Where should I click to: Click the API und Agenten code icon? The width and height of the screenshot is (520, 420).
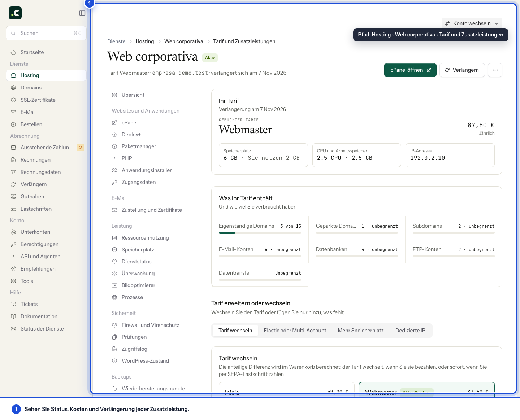13,257
